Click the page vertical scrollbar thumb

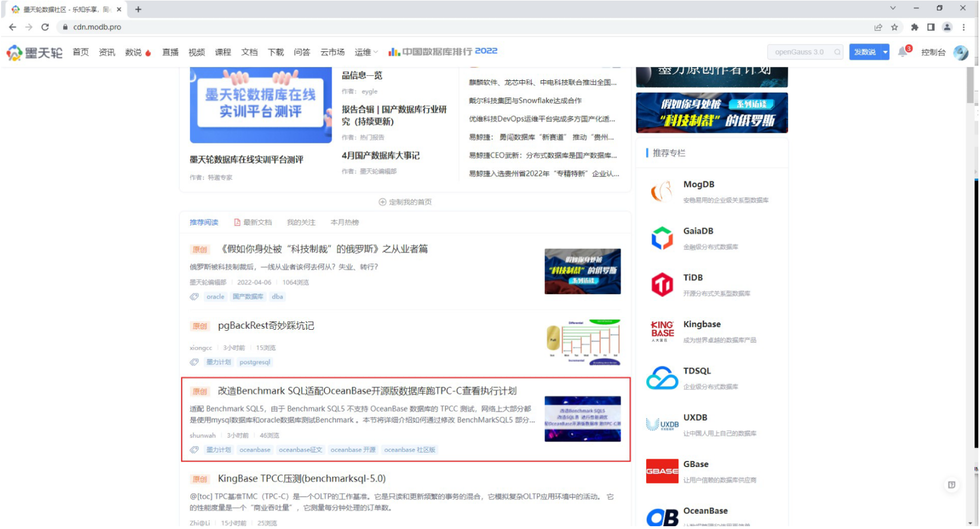pyautogui.click(x=971, y=85)
